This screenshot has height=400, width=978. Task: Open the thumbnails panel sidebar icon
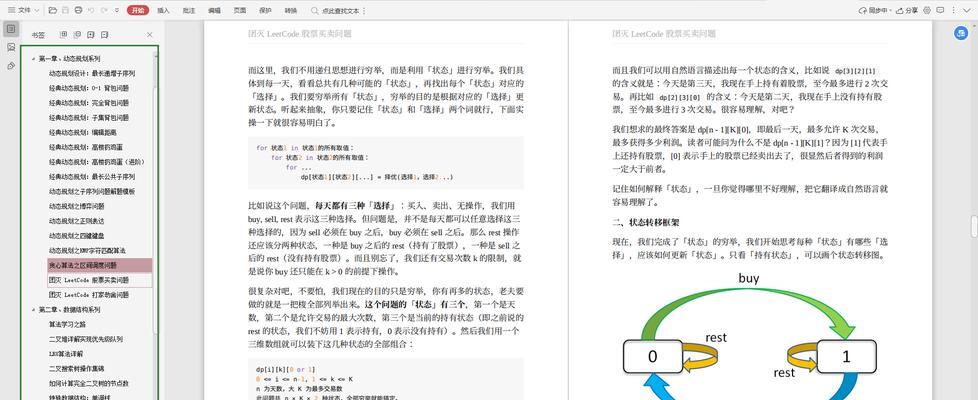11,47
